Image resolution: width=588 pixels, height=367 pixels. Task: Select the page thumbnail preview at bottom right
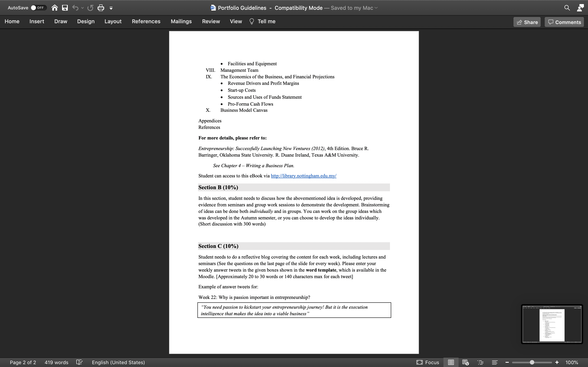coord(551,324)
